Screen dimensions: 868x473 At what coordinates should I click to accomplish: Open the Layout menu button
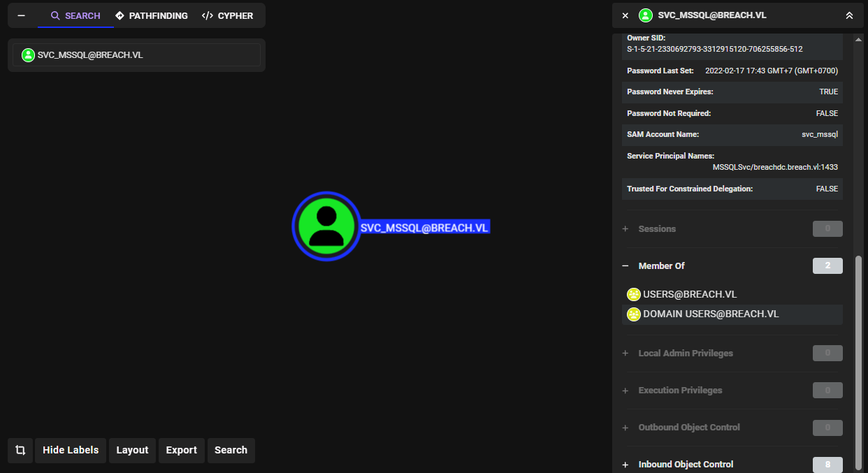(x=132, y=450)
